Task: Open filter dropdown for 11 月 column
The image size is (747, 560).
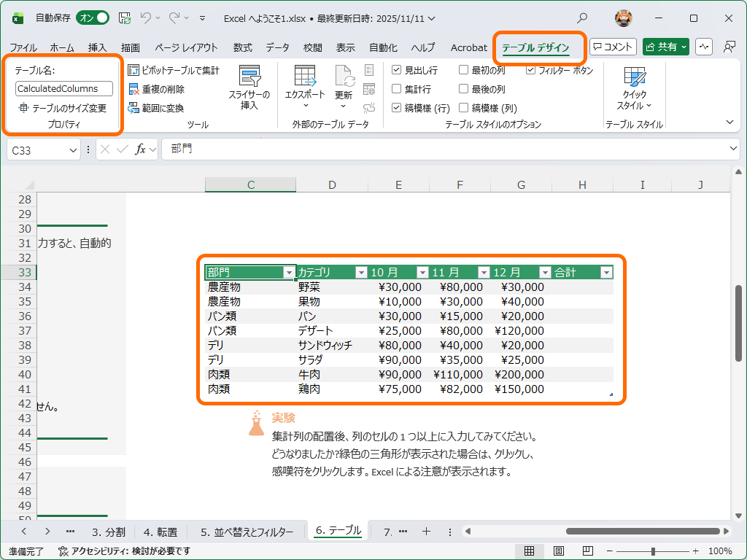Action: 484,273
